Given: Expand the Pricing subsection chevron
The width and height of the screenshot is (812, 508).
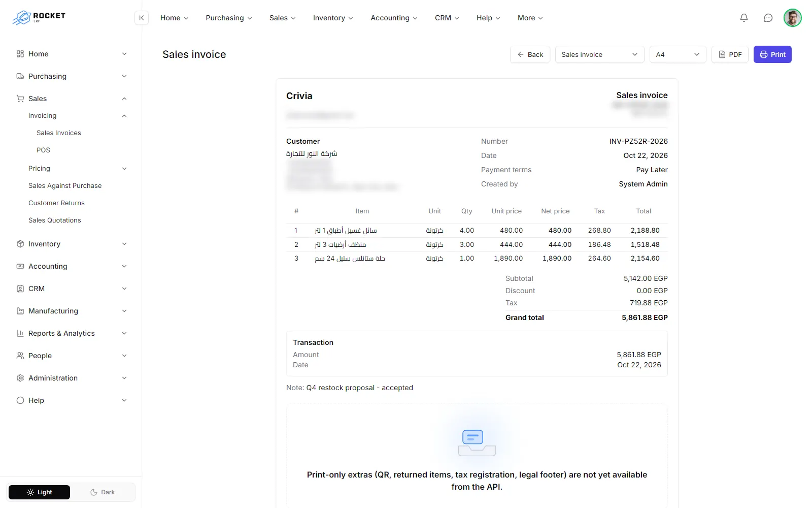Looking at the screenshot, I should pos(124,169).
